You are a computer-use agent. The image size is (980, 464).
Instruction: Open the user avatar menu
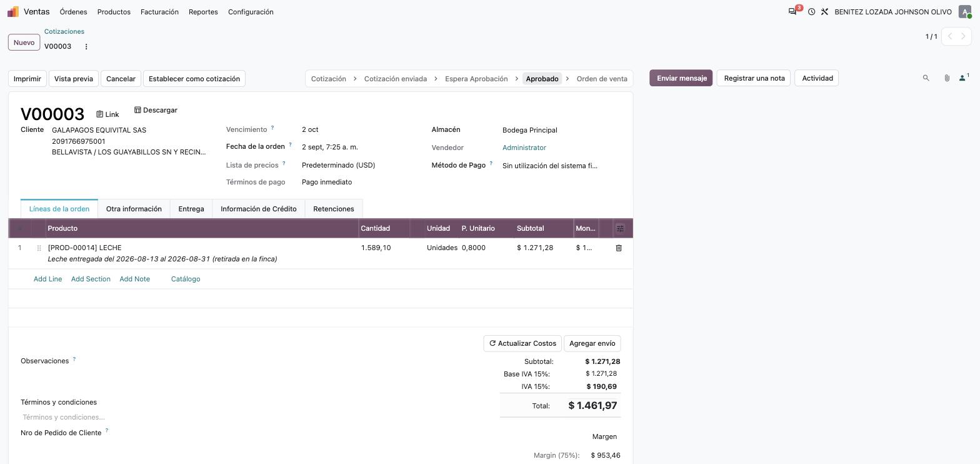965,12
